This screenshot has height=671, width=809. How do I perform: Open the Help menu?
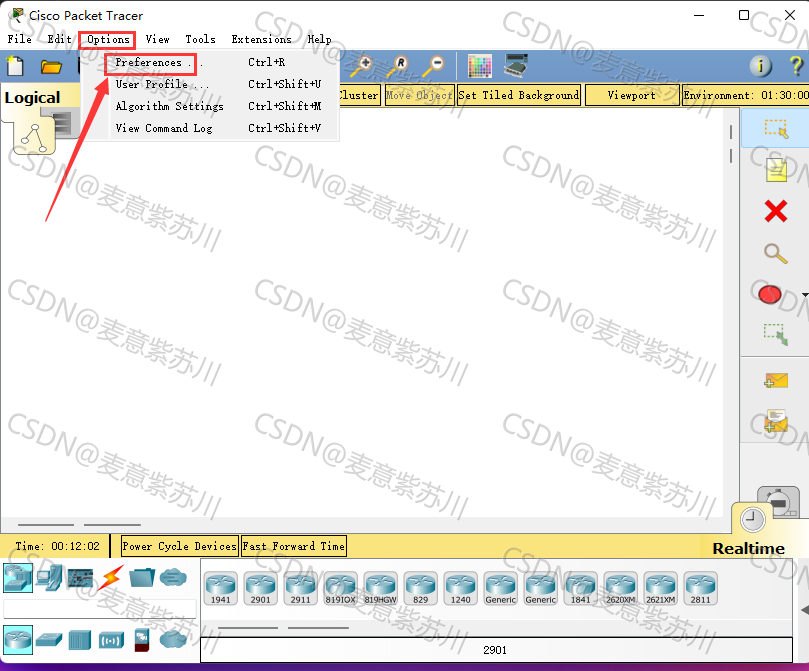pos(319,39)
